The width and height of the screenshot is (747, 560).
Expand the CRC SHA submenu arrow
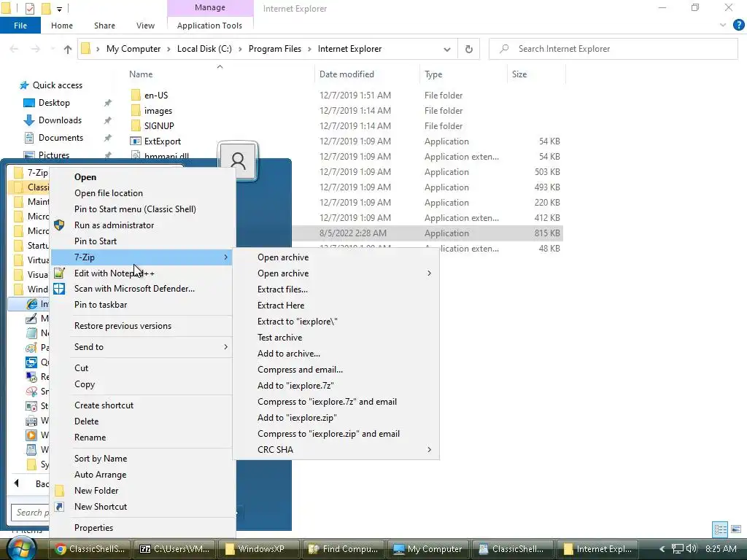[429, 449]
